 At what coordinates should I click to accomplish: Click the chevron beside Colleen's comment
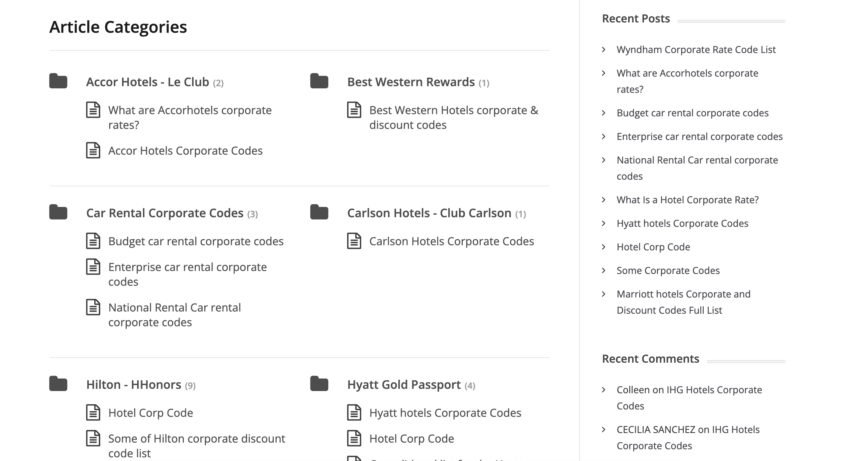click(604, 390)
